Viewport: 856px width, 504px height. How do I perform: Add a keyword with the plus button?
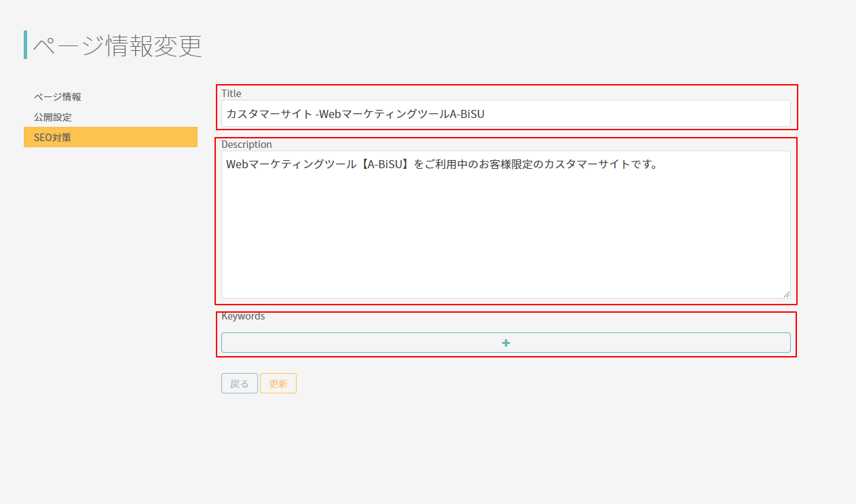[506, 343]
